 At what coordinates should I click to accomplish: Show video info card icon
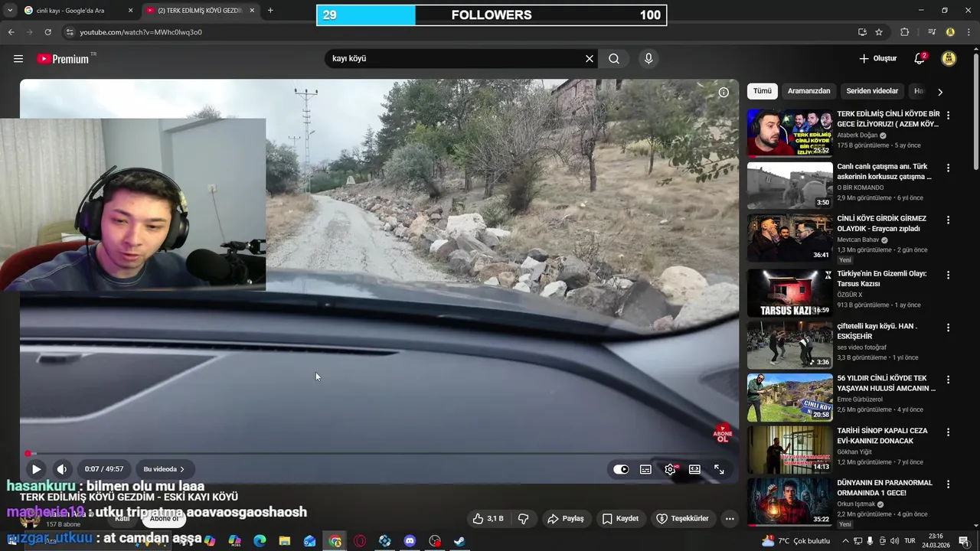(x=724, y=93)
